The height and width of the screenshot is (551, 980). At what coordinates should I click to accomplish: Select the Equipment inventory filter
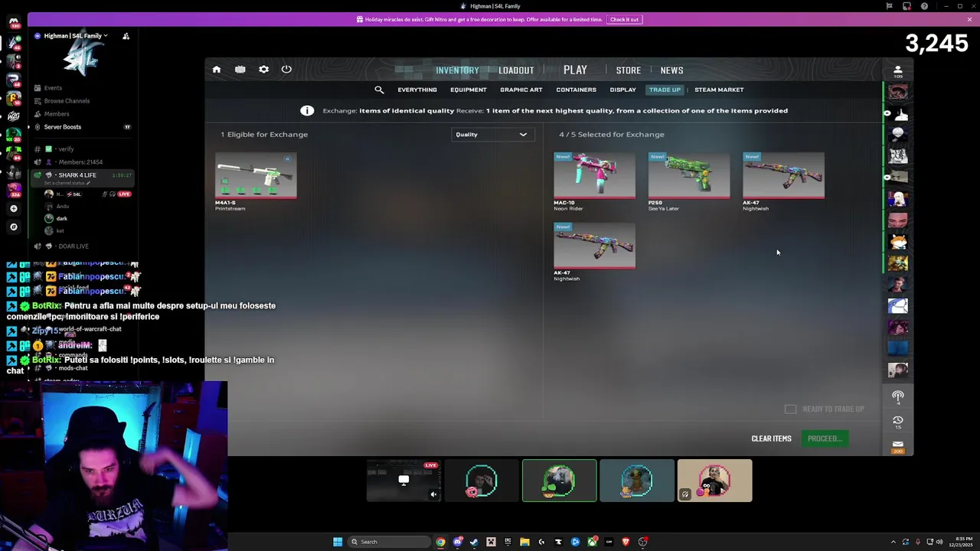[469, 90]
